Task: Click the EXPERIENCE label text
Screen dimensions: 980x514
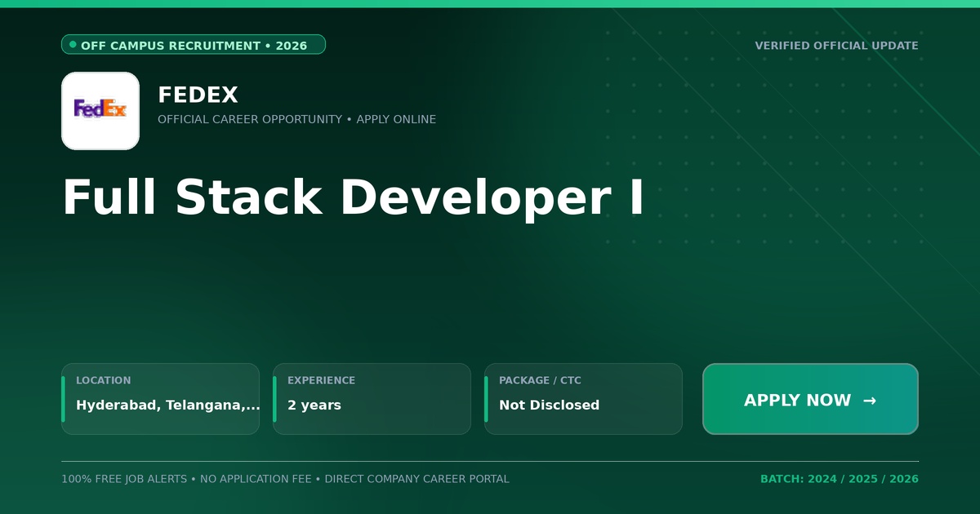Action: 321,380
